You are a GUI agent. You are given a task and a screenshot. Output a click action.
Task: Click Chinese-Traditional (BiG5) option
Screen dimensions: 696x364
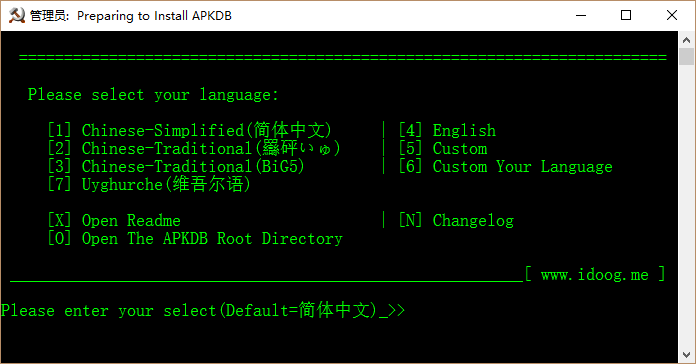pos(176,166)
